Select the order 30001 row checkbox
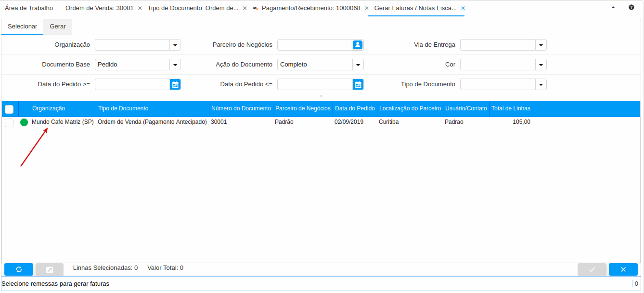The height and width of the screenshot is (293, 644). (9, 122)
